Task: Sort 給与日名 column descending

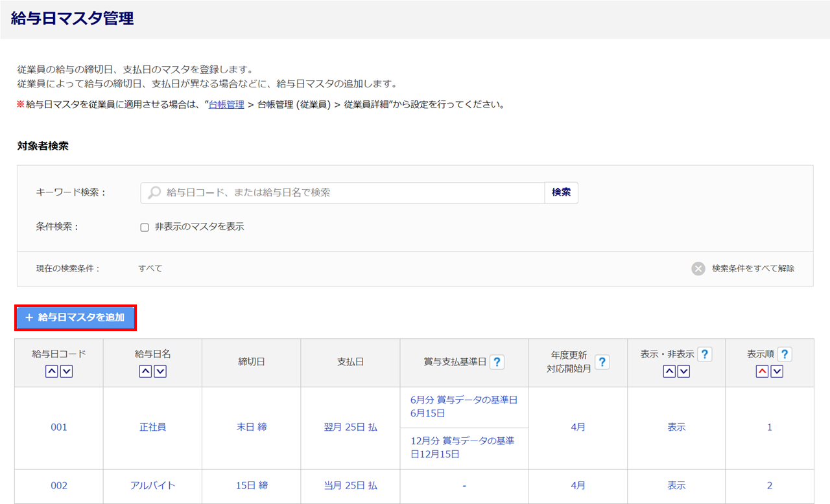Action: coord(160,371)
